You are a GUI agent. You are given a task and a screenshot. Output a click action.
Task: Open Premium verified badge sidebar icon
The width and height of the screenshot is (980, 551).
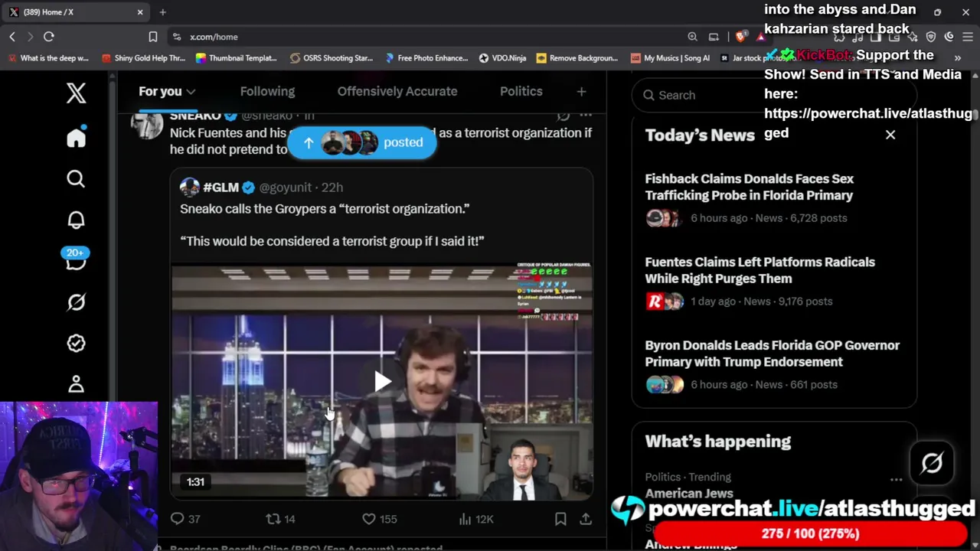point(76,343)
